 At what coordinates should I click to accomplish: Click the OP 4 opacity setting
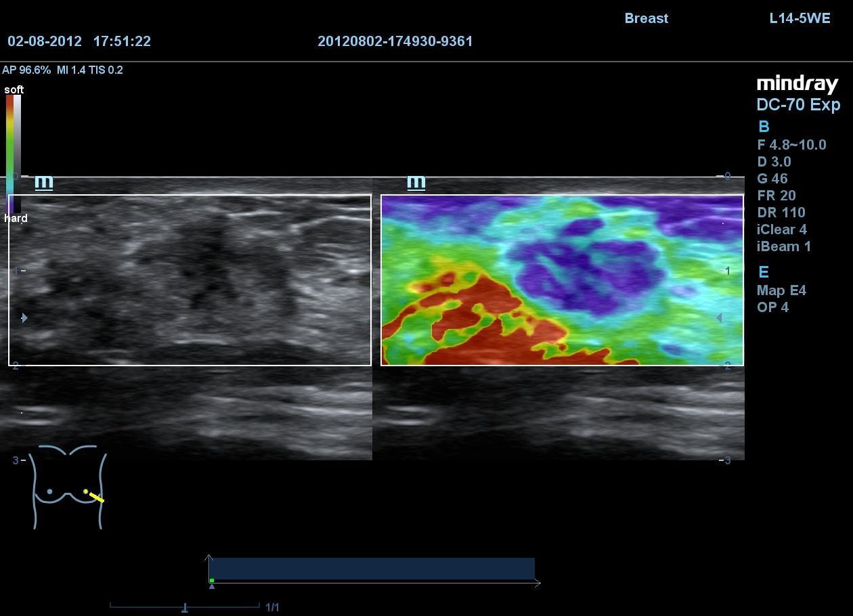click(772, 307)
